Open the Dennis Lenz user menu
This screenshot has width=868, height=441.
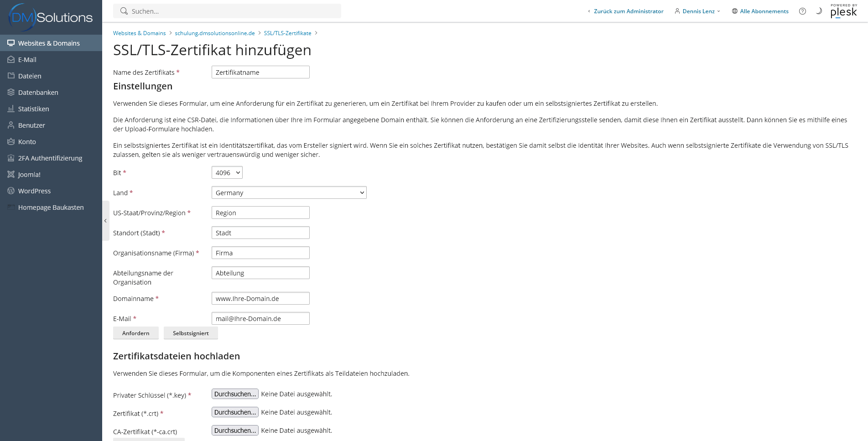pyautogui.click(x=698, y=11)
